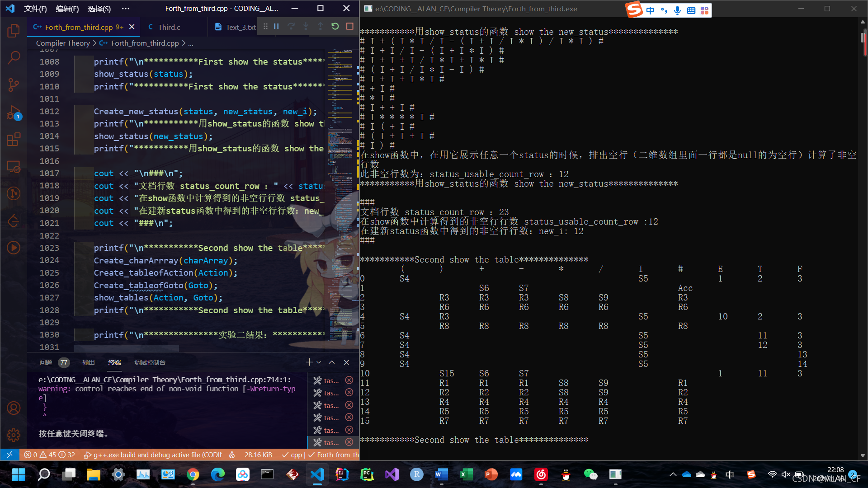Screen dimensions: 868x488
Task: Toggle Sogou Chinese/English input mode
Action: click(x=650, y=10)
